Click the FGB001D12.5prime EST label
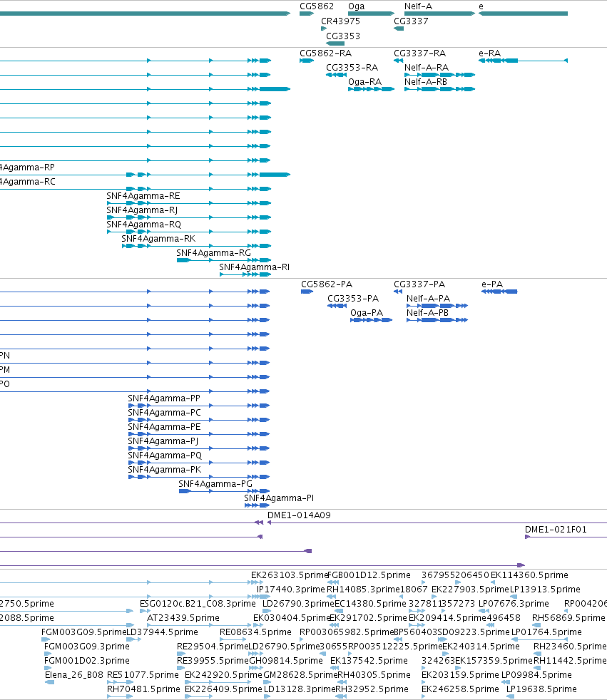The width and height of the screenshot is (607, 700). (x=369, y=575)
